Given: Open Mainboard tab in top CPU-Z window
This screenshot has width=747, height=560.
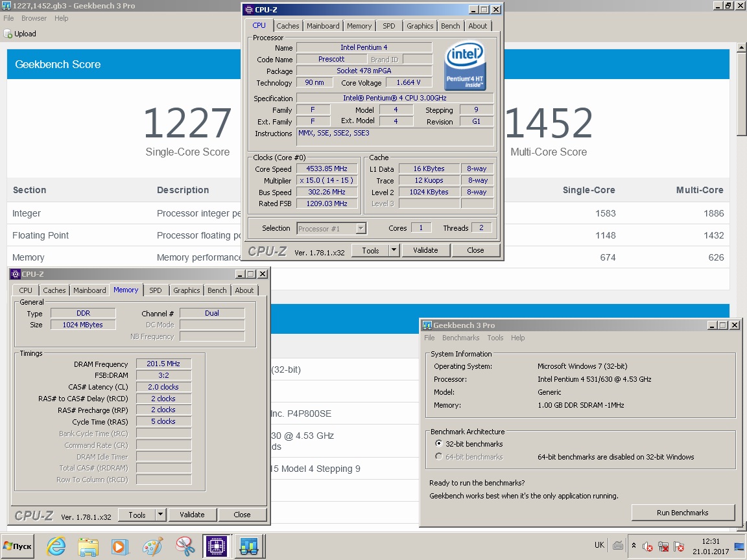Looking at the screenshot, I should pyautogui.click(x=323, y=26).
